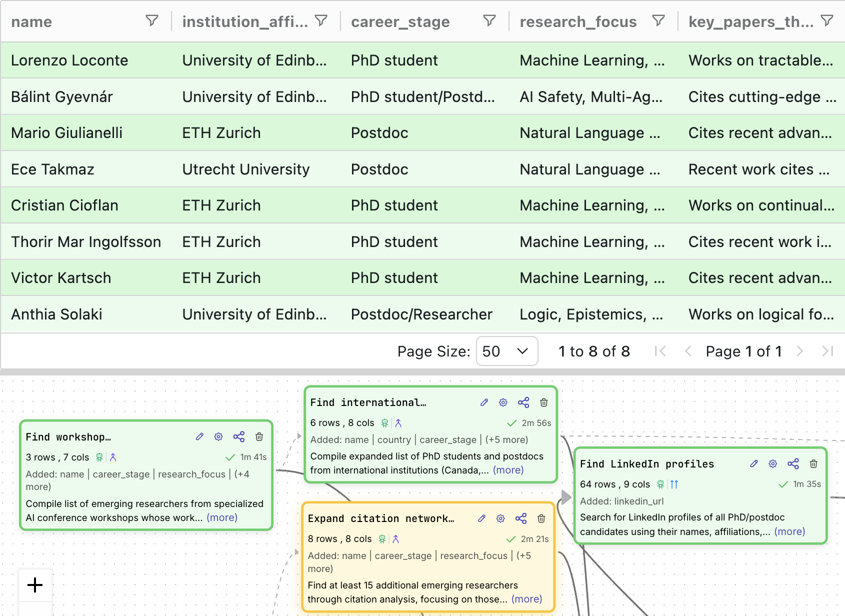
Task: Expand description of Find workshop node
Action: click(x=222, y=517)
